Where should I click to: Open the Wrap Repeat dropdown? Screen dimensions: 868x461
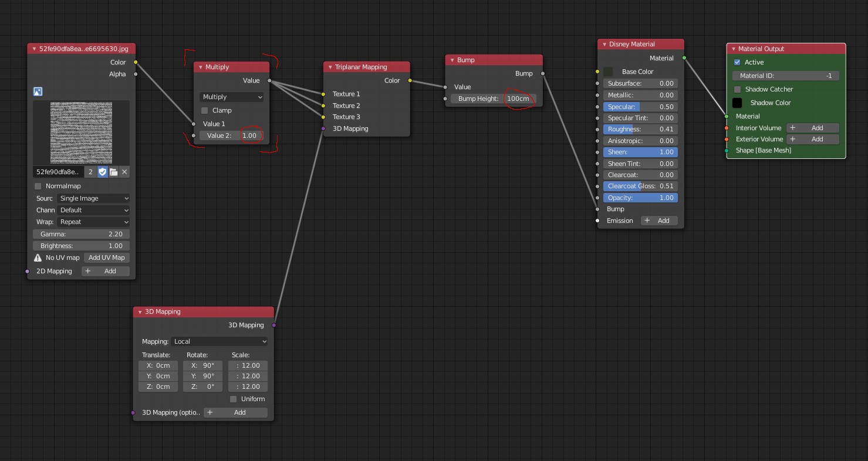tap(93, 222)
